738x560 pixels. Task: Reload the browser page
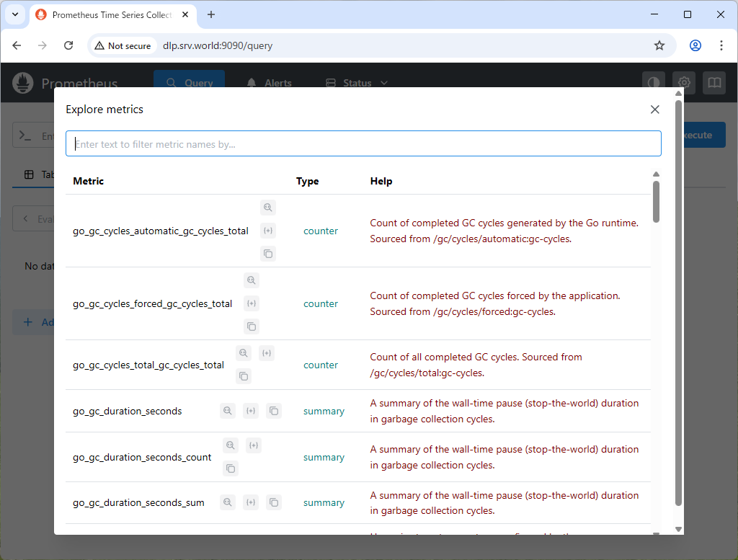pos(68,45)
